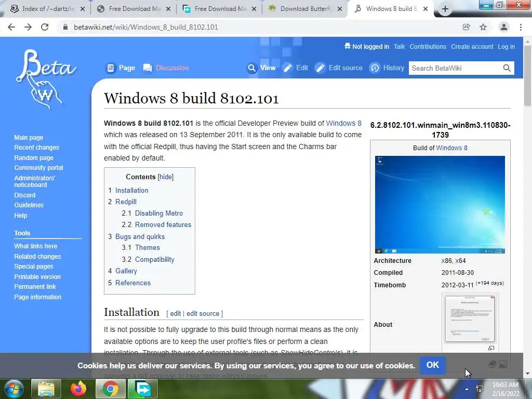Click the network icon in system tray
This screenshot has height=399, width=532.
pos(480,389)
